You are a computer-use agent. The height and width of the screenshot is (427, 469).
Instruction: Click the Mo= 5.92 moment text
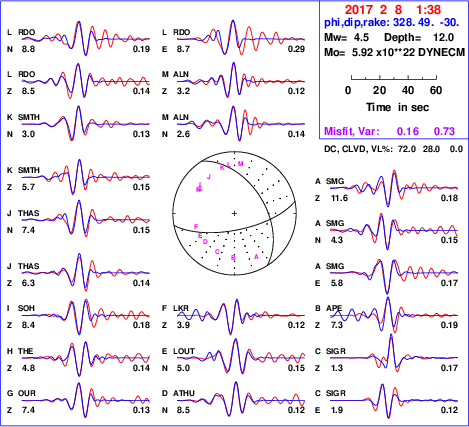[395, 52]
